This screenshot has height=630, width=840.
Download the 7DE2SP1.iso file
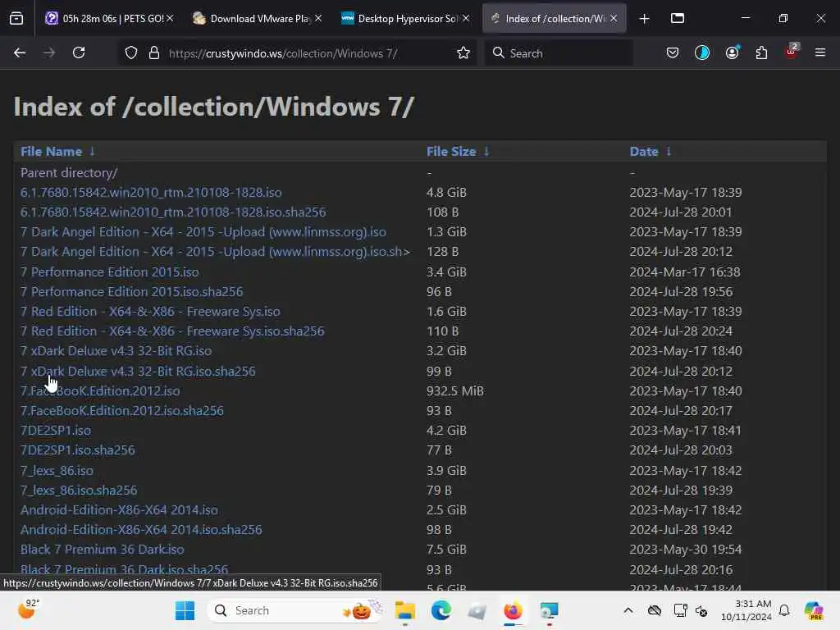[56, 430]
